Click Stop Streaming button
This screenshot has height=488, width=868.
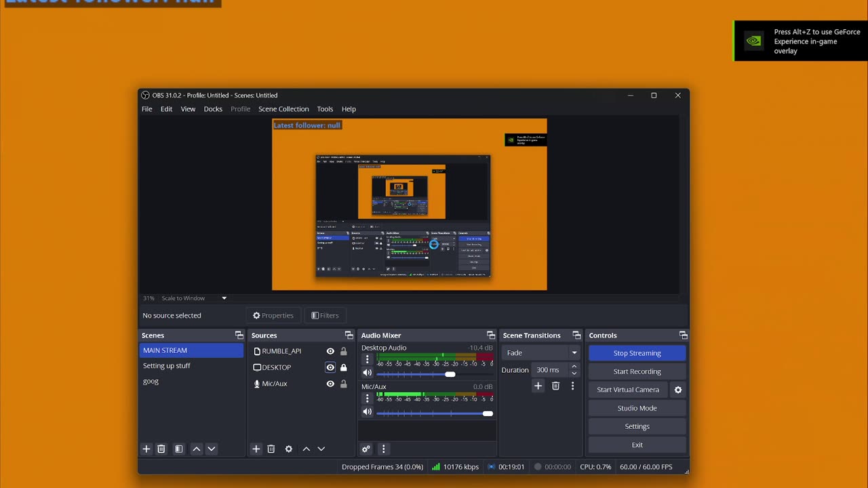pos(637,353)
